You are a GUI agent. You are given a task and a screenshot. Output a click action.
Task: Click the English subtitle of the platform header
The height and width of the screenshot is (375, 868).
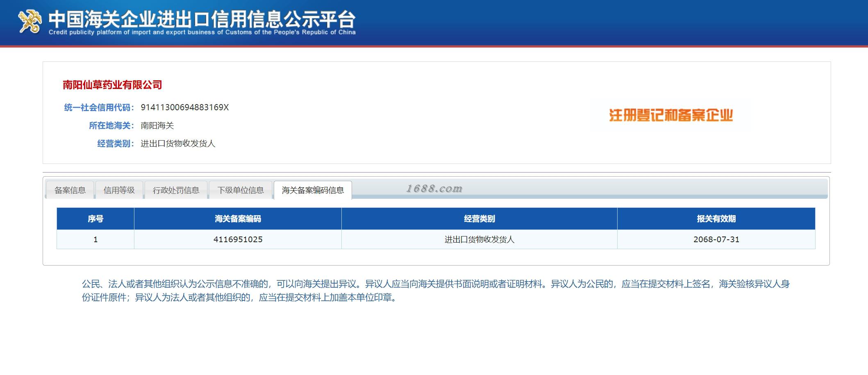(202, 32)
